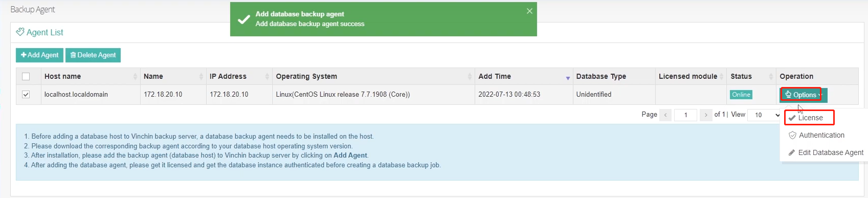Close the success notification banner

point(529,11)
